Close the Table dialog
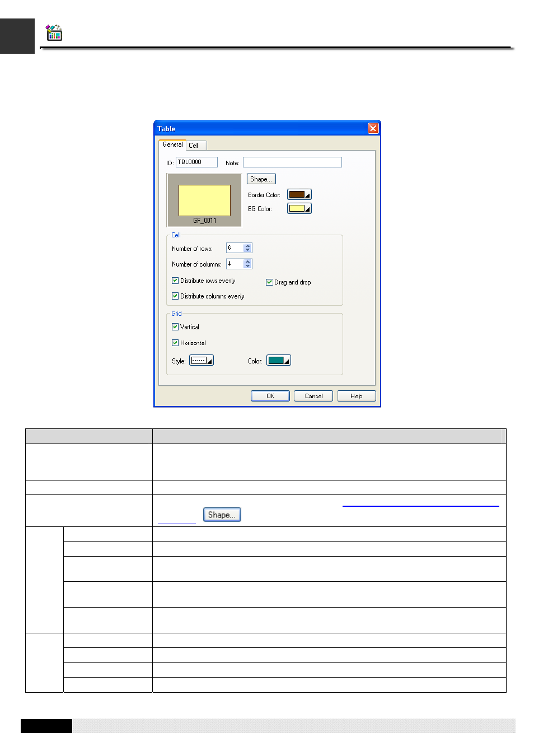The height and width of the screenshot is (756, 534). pos(373,128)
